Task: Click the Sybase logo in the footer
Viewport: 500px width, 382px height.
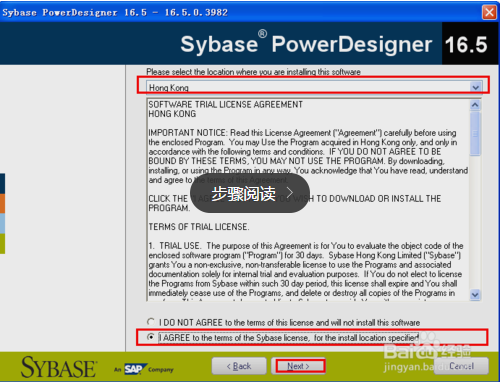Action: coord(59,367)
